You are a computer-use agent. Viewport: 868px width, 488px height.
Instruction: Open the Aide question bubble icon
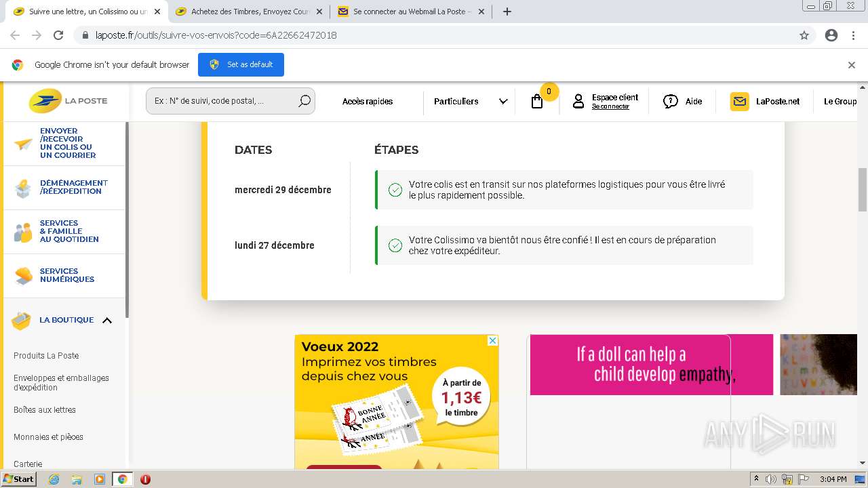click(671, 102)
